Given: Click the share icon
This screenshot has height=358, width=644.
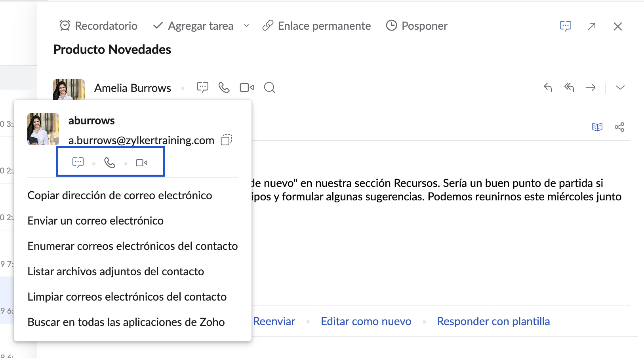Looking at the screenshot, I should (619, 127).
